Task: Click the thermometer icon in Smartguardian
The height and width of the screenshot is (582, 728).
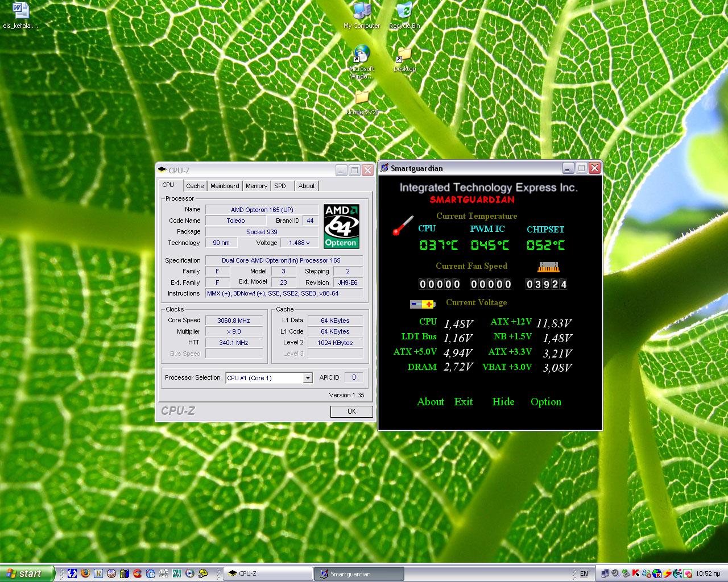Action: 403,226
